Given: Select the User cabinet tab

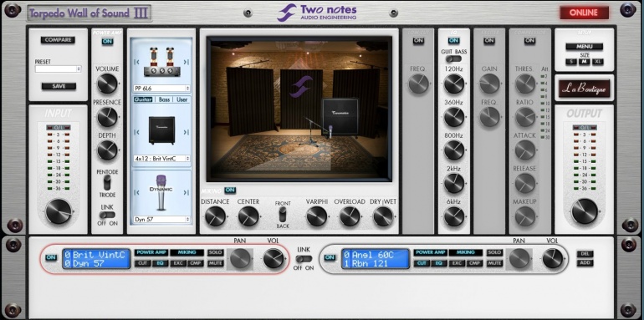Looking at the screenshot, I should pyautogui.click(x=182, y=99).
